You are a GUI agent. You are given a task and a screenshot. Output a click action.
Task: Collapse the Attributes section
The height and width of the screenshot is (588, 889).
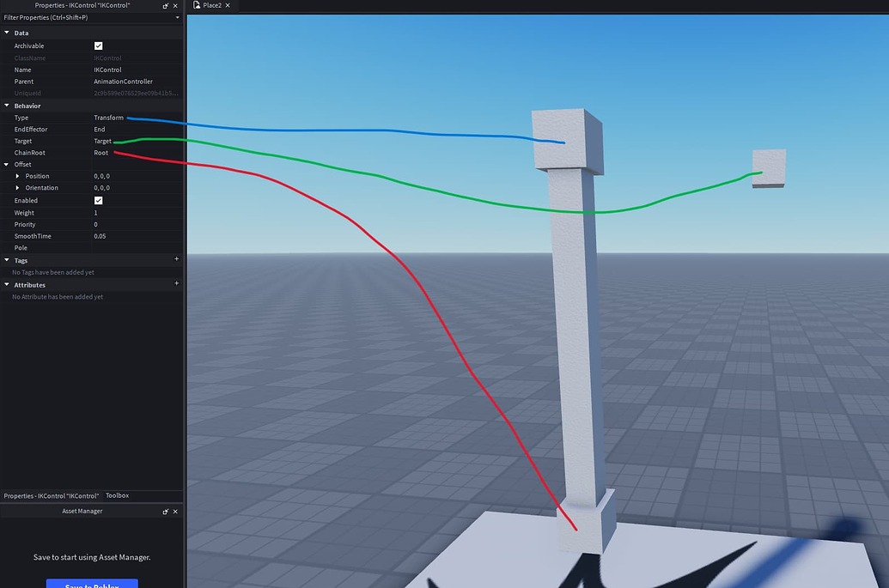point(7,284)
